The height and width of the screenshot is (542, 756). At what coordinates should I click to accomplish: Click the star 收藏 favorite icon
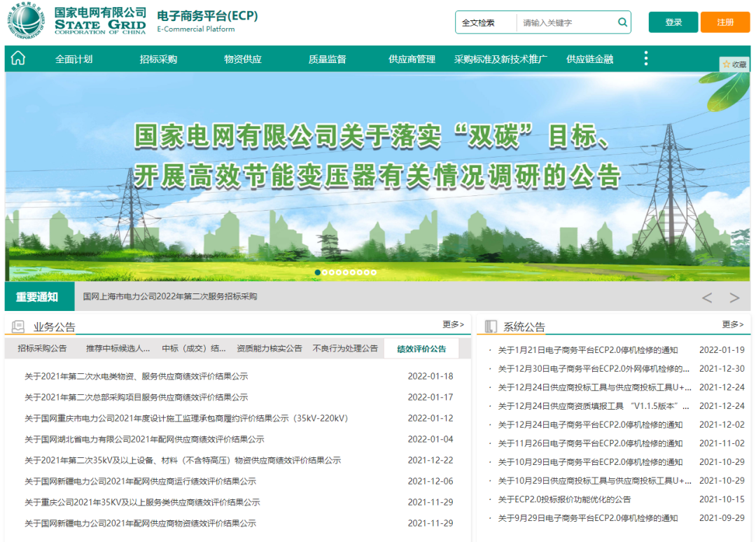(734, 64)
